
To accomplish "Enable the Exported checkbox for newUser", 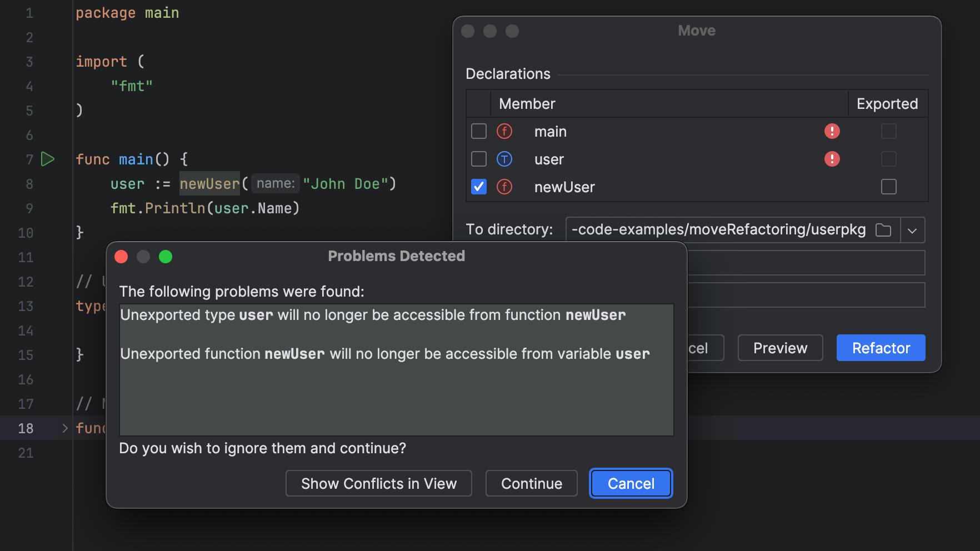I will pos(889,187).
